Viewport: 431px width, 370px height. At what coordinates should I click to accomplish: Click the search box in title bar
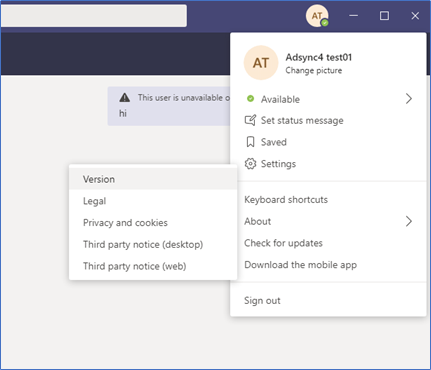93,16
